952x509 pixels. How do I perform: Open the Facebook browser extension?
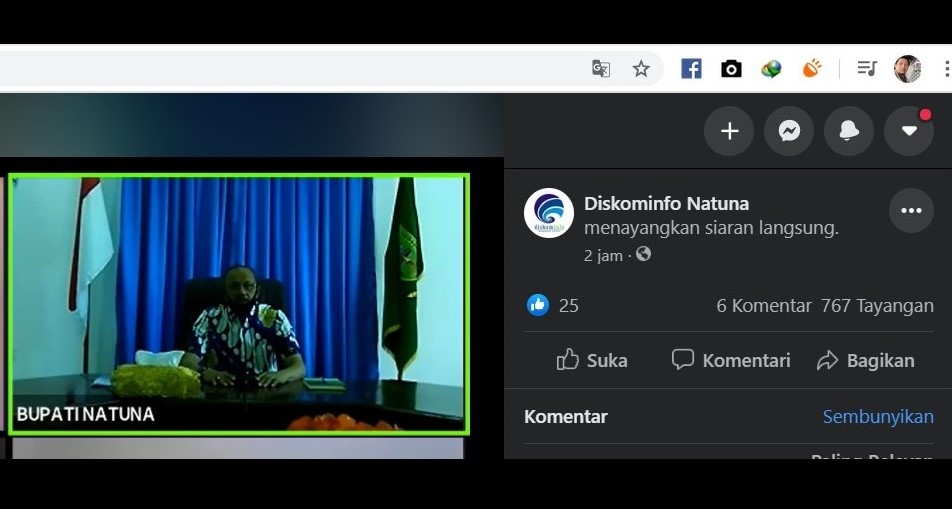coord(691,69)
